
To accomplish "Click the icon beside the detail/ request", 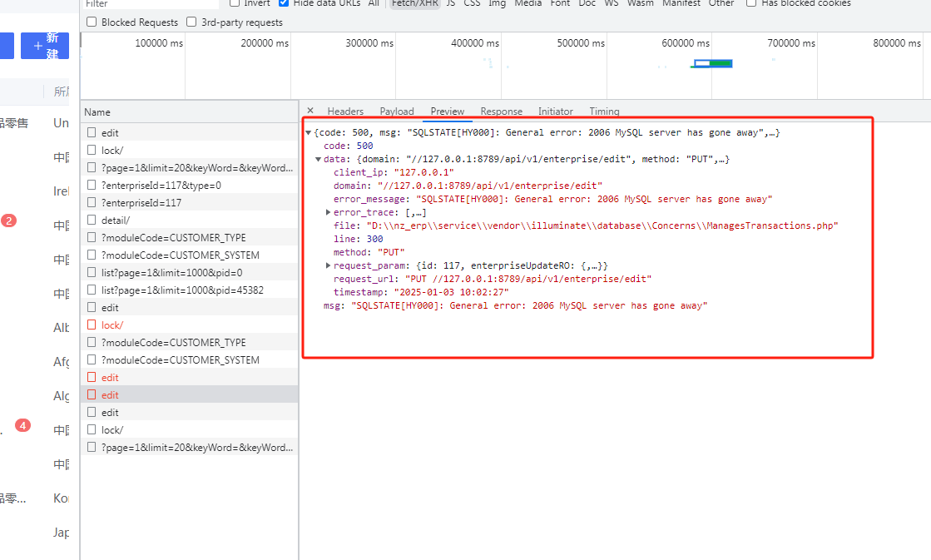I will [x=92, y=220].
